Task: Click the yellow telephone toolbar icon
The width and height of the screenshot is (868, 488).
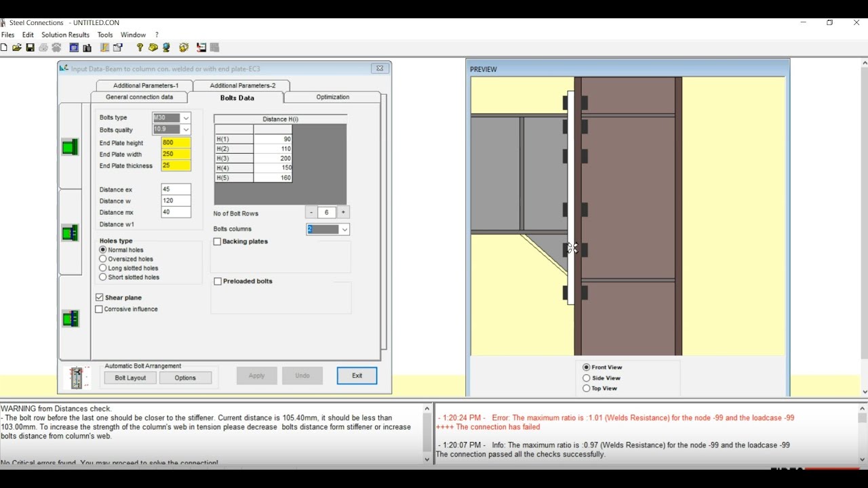Action: point(153,47)
